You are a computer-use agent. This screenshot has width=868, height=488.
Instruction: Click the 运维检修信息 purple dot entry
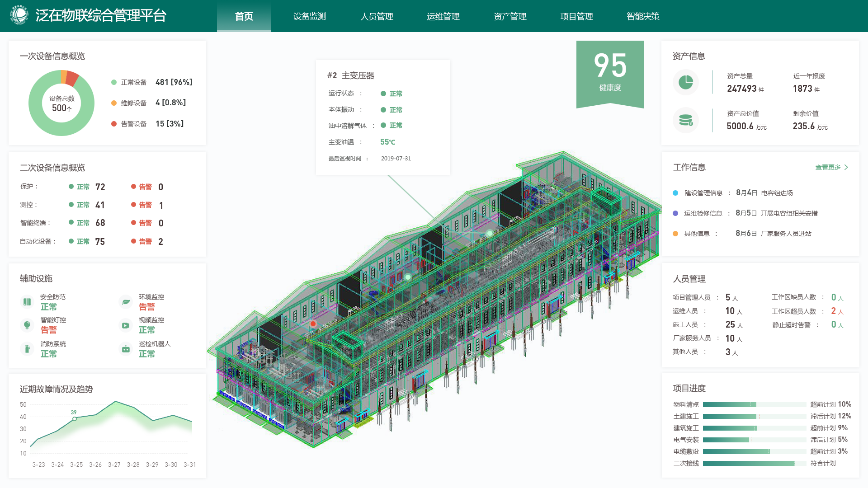click(745, 213)
